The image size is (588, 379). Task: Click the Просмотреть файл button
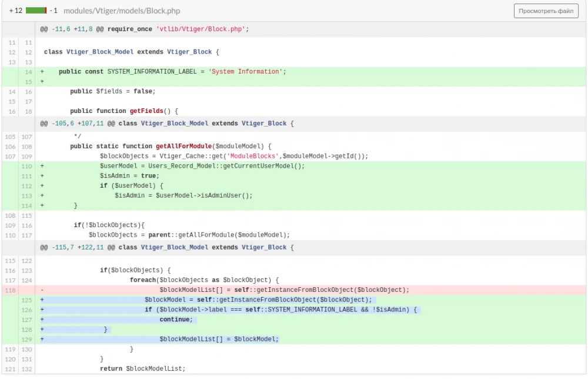pos(546,11)
